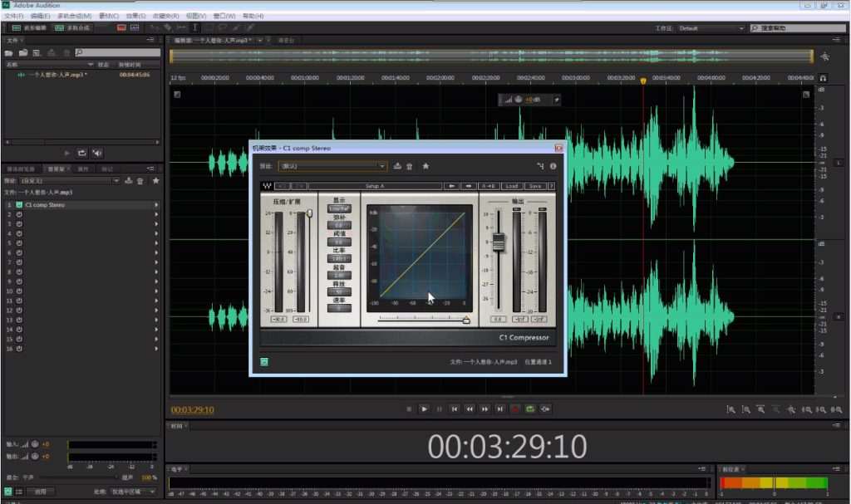Expand rack slot 10 arrow menu
This screenshot has width=851, height=504.
pos(156,291)
